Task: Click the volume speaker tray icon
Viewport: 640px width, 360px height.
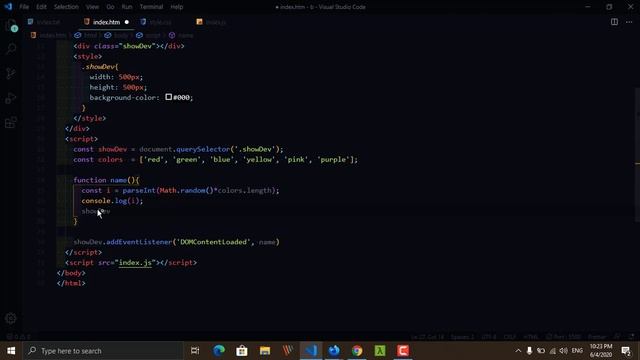Action: [x=564, y=351]
